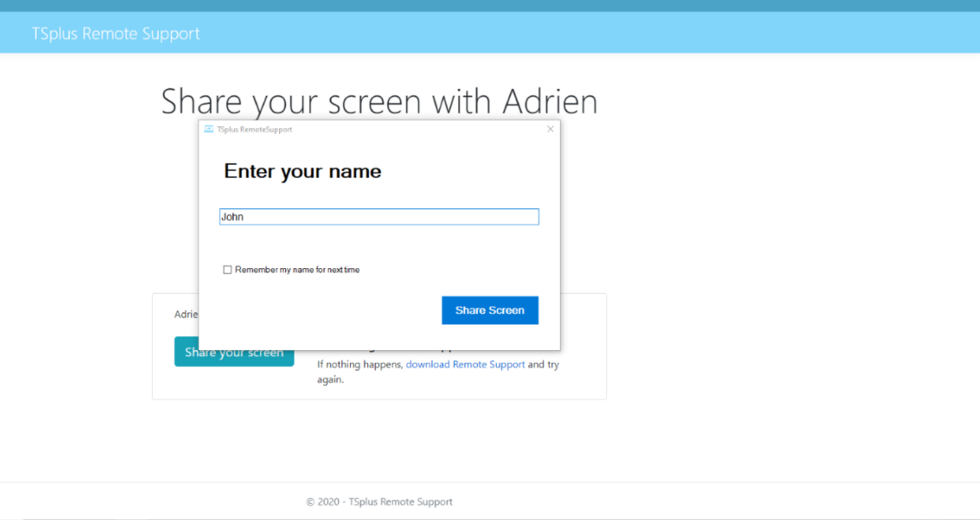
Task: Click the 'Remember my name for next time' label
Action: click(297, 270)
